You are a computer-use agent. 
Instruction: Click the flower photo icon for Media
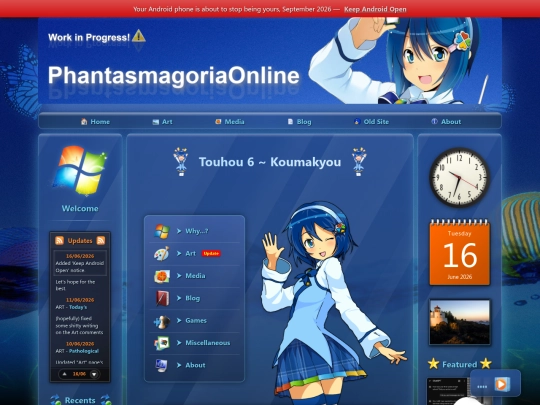click(x=162, y=276)
